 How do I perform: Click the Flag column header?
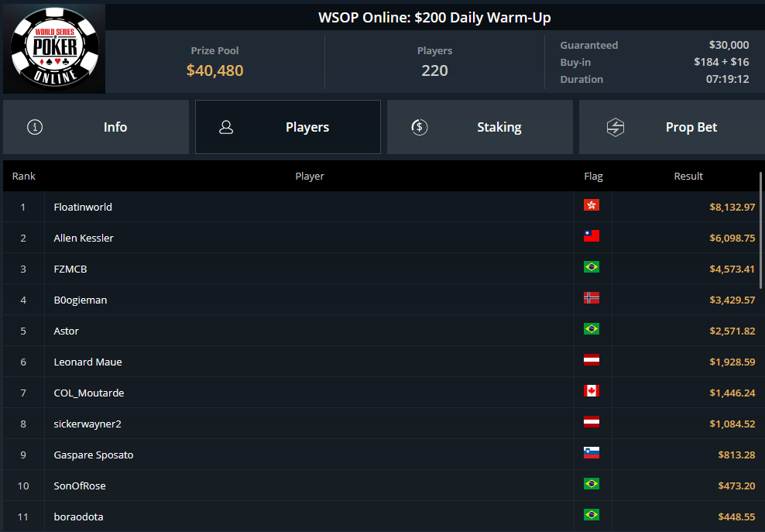[x=593, y=177]
